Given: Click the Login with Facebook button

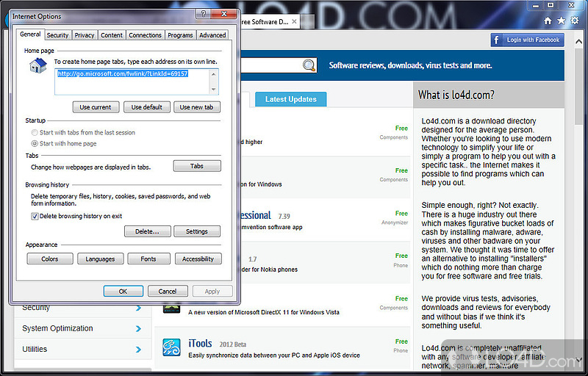Looking at the screenshot, I should click(527, 40).
